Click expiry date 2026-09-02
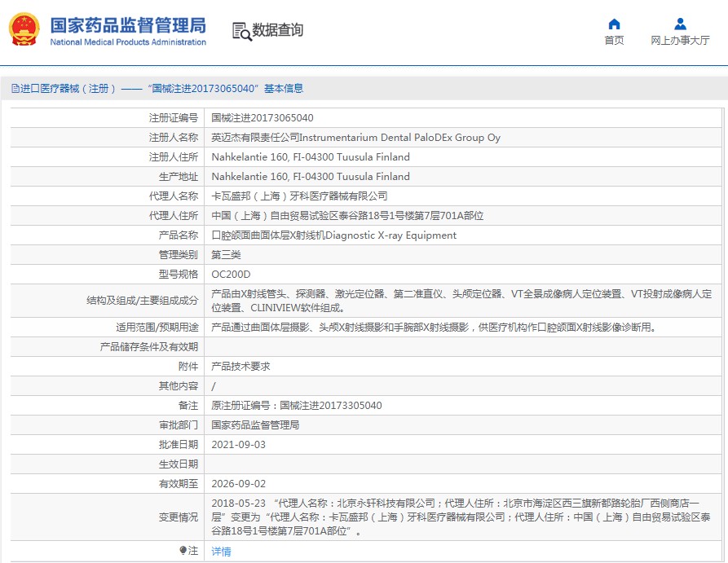 point(239,484)
